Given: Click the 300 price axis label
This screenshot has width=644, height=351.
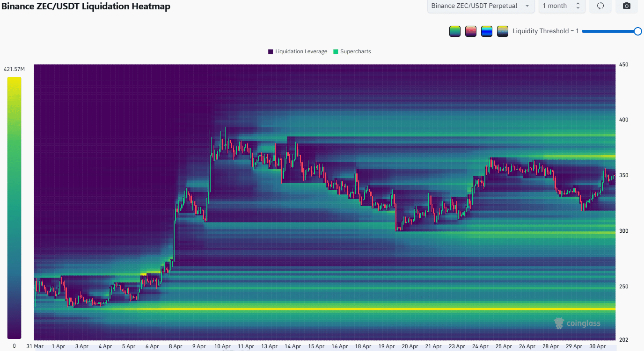Looking at the screenshot, I should 623,231.
